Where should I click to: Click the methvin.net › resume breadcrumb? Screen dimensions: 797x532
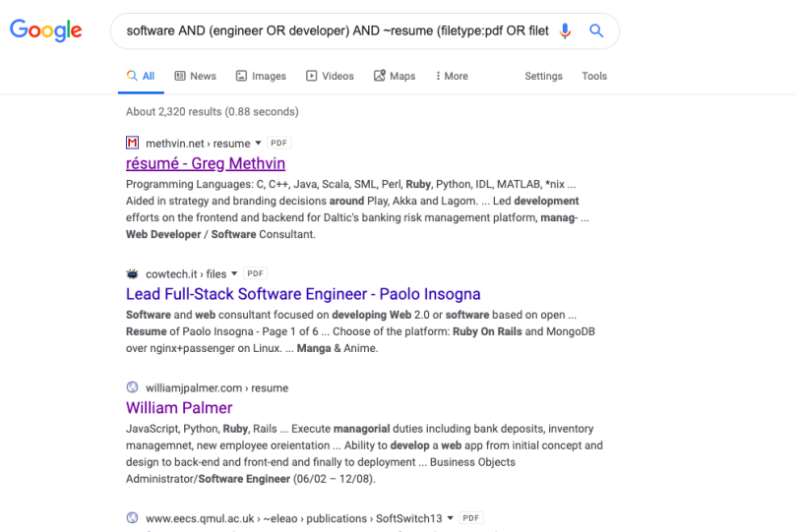[x=198, y=144]
